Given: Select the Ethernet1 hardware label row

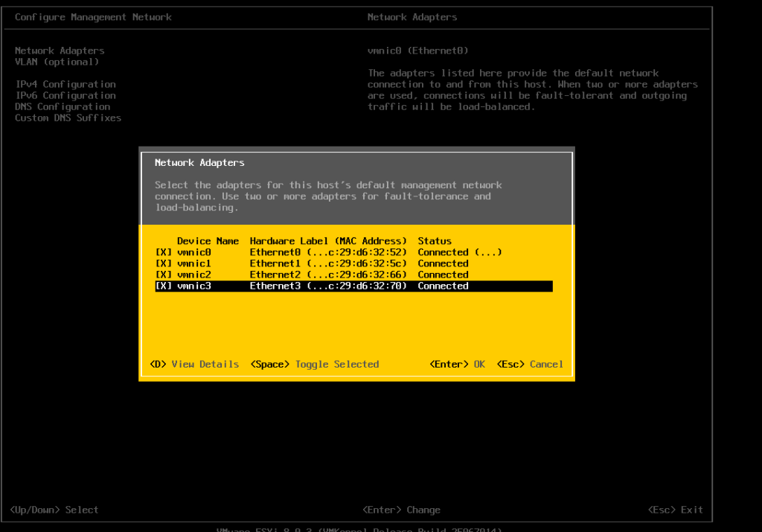Looking at the screenshot, I should tap(328, 263).
